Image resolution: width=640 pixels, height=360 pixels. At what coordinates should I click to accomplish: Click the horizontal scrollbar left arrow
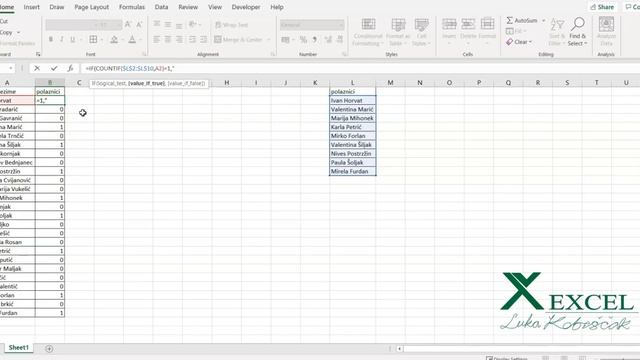400,349
